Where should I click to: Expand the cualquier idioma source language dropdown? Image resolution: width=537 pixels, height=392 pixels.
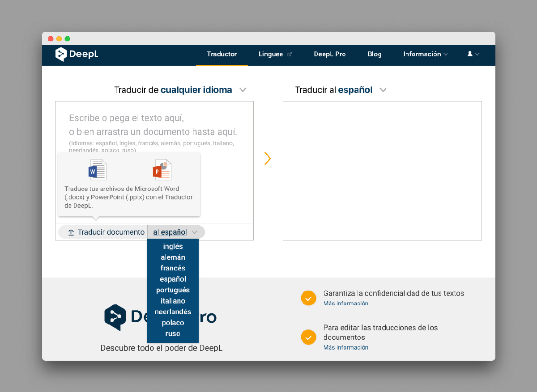pyautogui.click(x=243, y=90)
